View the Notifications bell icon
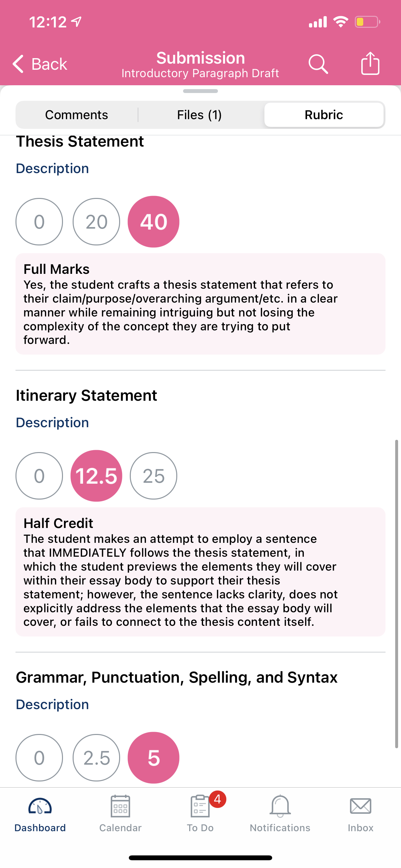 point(280,806)
